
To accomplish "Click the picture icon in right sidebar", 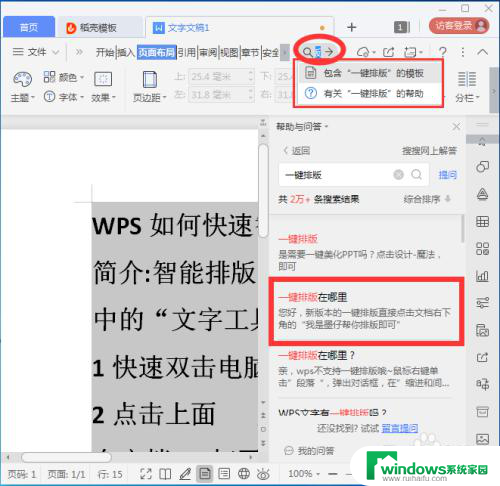I will [x=482, y=439].
